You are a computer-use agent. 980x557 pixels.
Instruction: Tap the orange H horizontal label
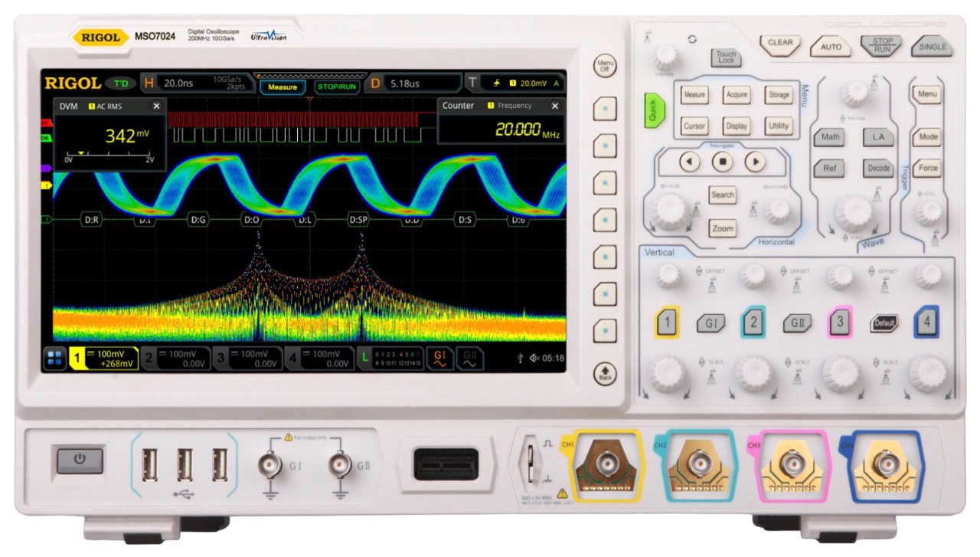point(148,83)
